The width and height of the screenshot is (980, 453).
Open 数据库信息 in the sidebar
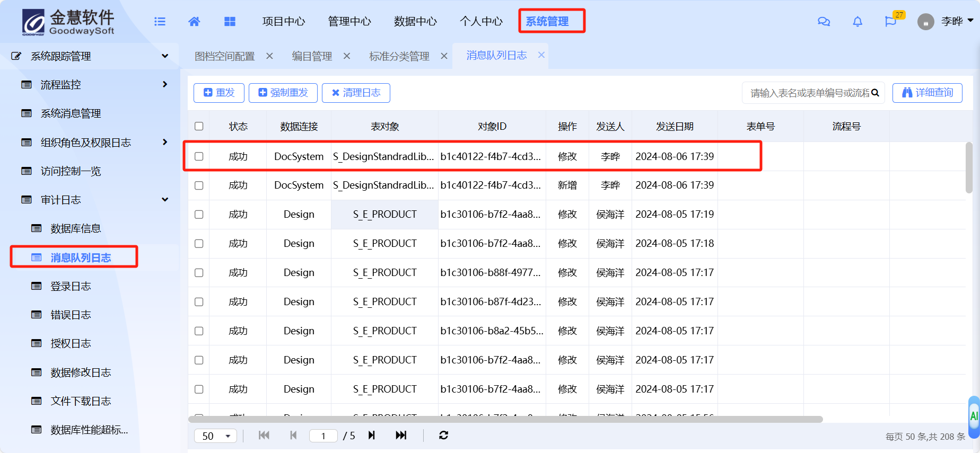coord(75,228)
